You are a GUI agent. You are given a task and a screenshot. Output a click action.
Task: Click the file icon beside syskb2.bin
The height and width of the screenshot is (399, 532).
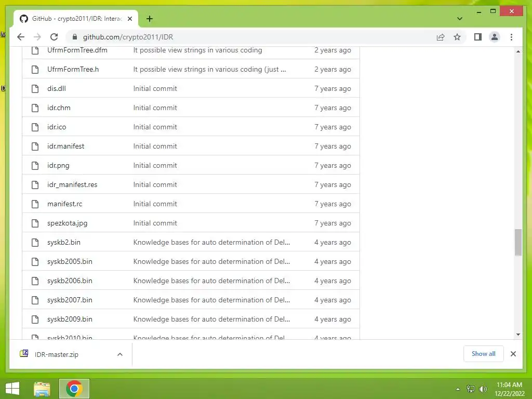(35, 242)
